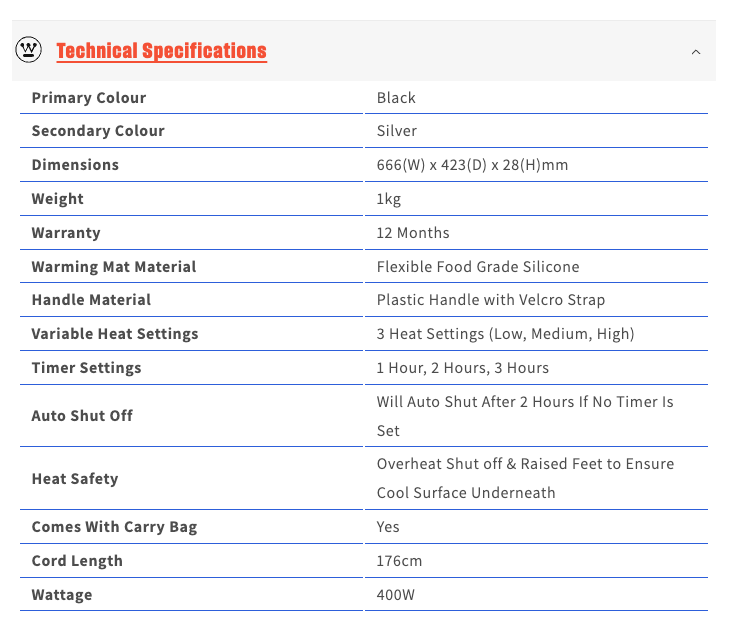The width and height of the screenshot is (729, 620).
Task: Click the 12 Months warranty value
Action: pyautogui.click(x=413, y=233)
